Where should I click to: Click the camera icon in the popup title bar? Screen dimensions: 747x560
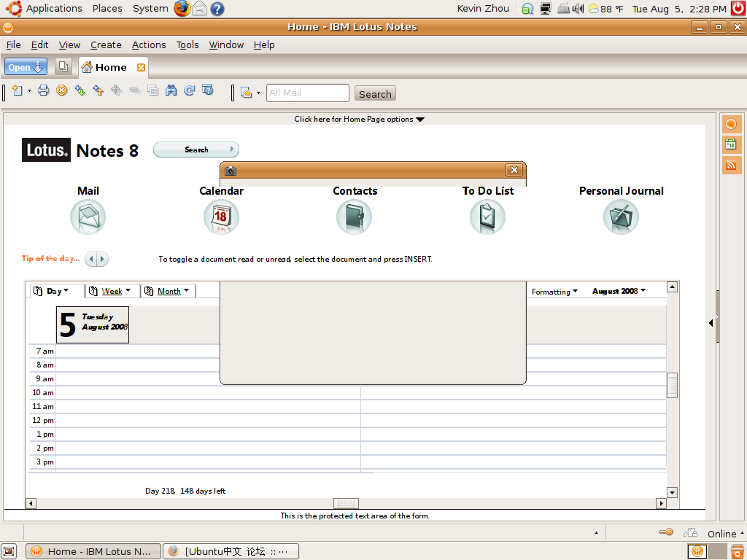point(231,171)
